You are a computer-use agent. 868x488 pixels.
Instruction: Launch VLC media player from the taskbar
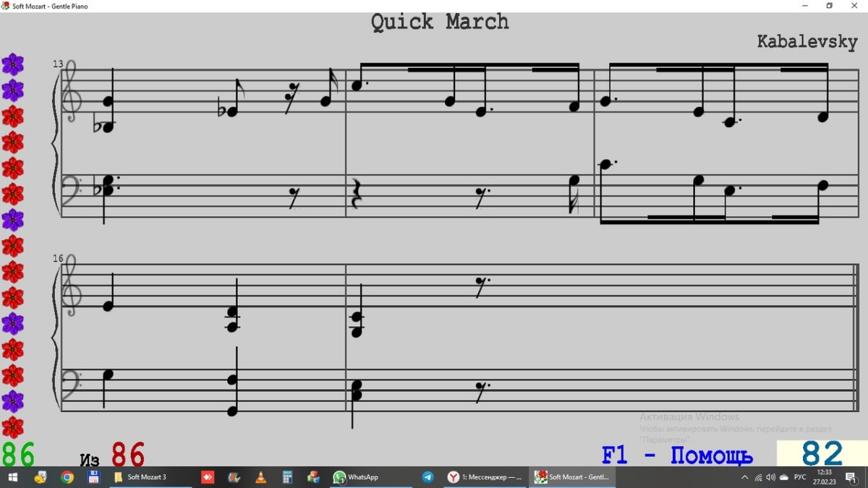(260, 477)
